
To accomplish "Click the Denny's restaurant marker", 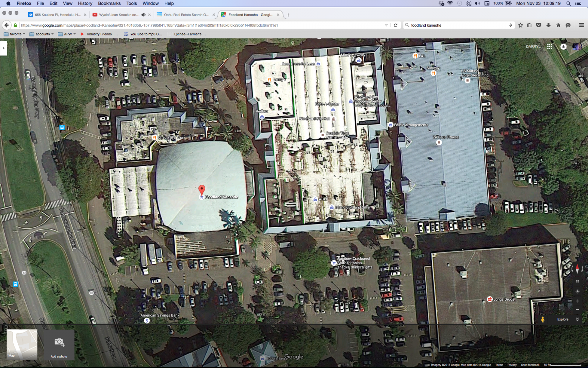I will [x=269, y=79].
